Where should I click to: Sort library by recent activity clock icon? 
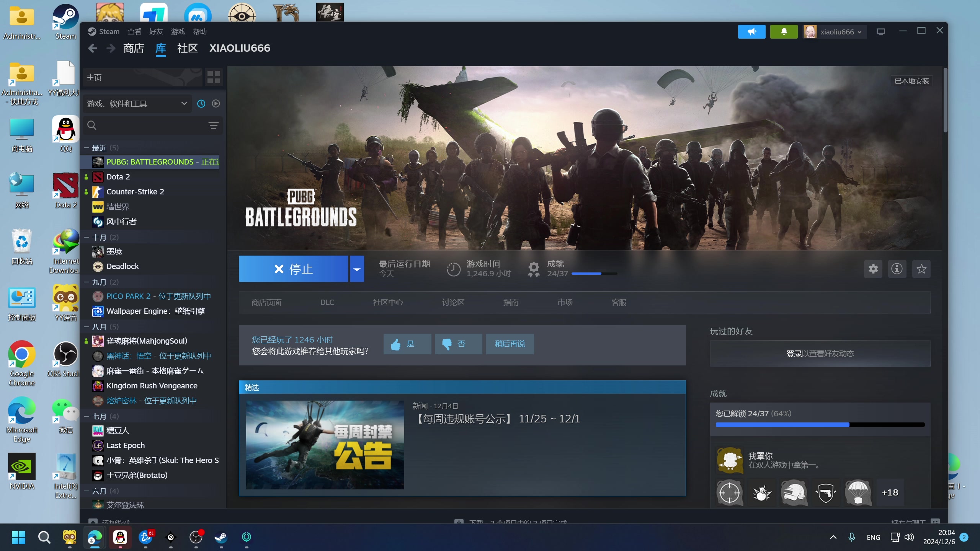[201, 104]
